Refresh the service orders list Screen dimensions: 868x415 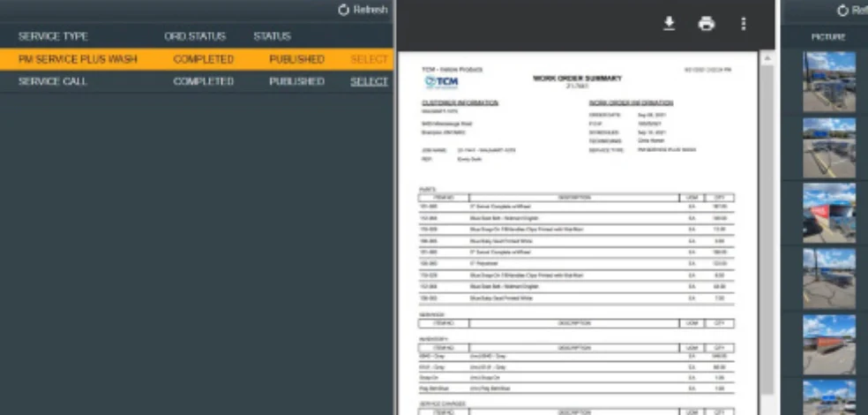click(362, 10)
